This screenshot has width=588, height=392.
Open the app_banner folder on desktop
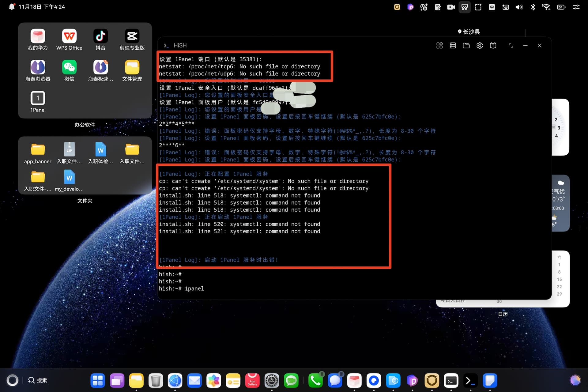tap(38, 150)
